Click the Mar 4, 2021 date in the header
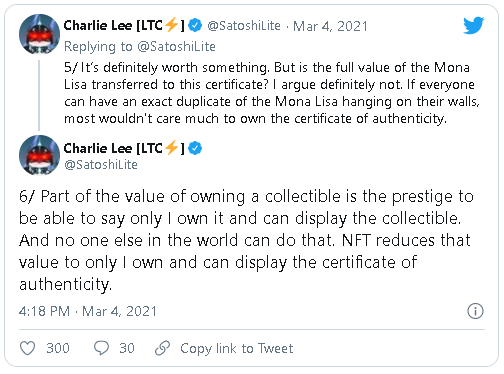The height and width of the screenshot is (374, 504). [330, 26]
